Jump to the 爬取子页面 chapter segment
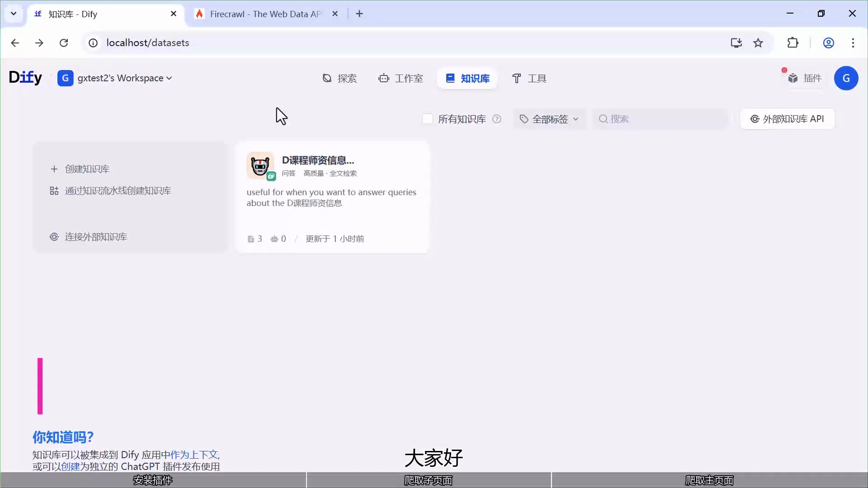This screenshot has height=488, width=868. tap(429, 480)
